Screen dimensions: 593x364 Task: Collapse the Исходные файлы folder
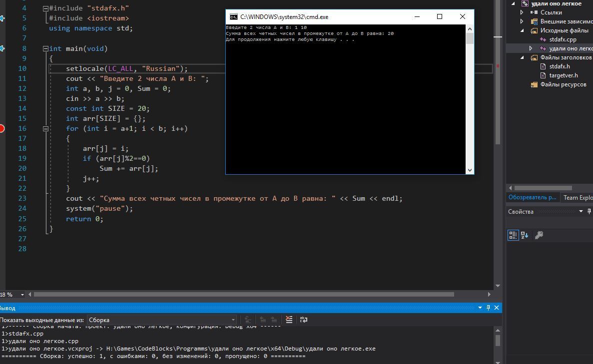tap(522, 30)
